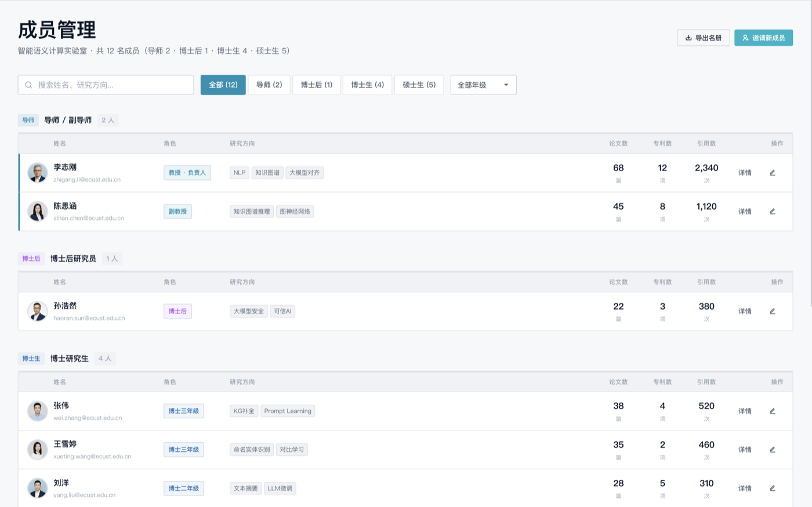Image resolution: width=812 pixels, height=507 pixels.
Task: Show only 博士生 (4) members
Action: coord(367,85)
